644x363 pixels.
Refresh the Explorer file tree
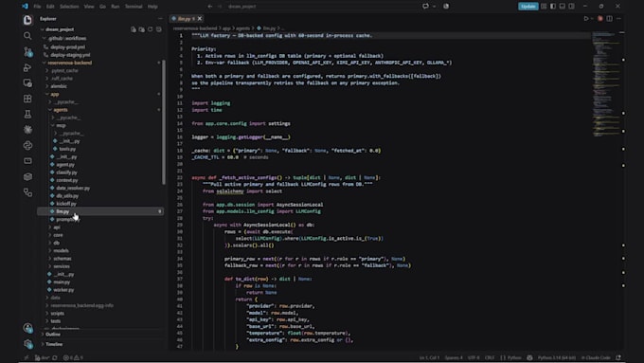[x=151, y=29]
